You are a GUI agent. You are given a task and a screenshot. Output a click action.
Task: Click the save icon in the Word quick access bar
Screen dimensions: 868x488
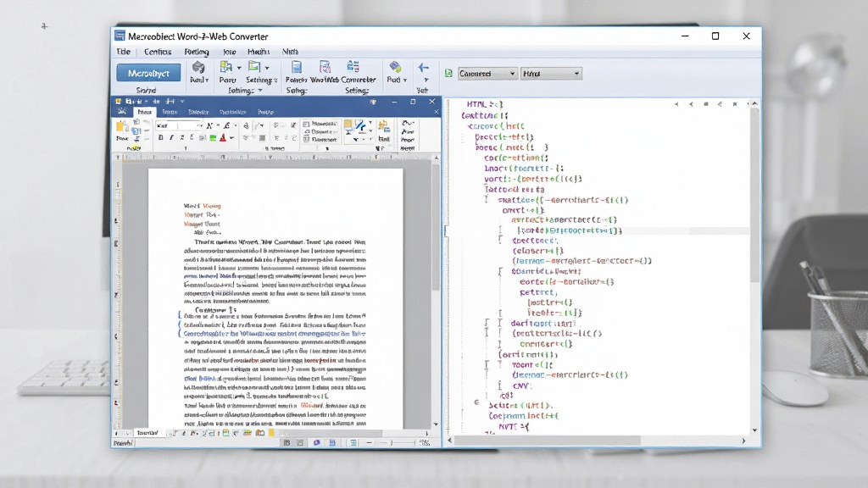(x=130, y=102)
